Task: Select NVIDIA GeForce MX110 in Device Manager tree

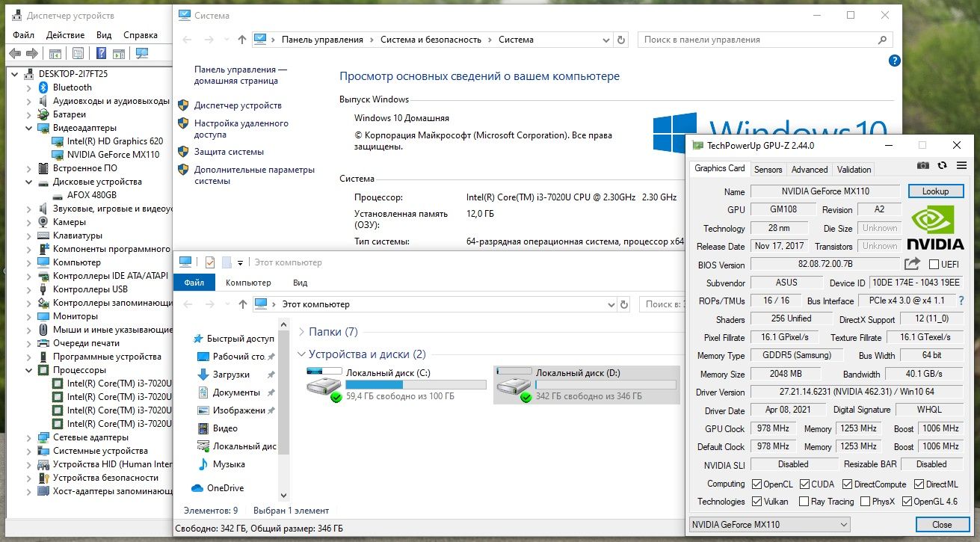Action: coord(113,155)
